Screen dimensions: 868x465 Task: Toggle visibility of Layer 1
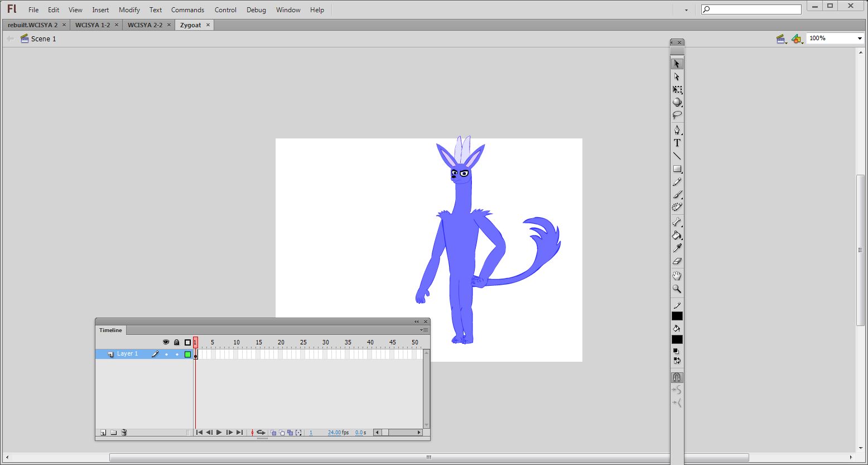point(166,353)
